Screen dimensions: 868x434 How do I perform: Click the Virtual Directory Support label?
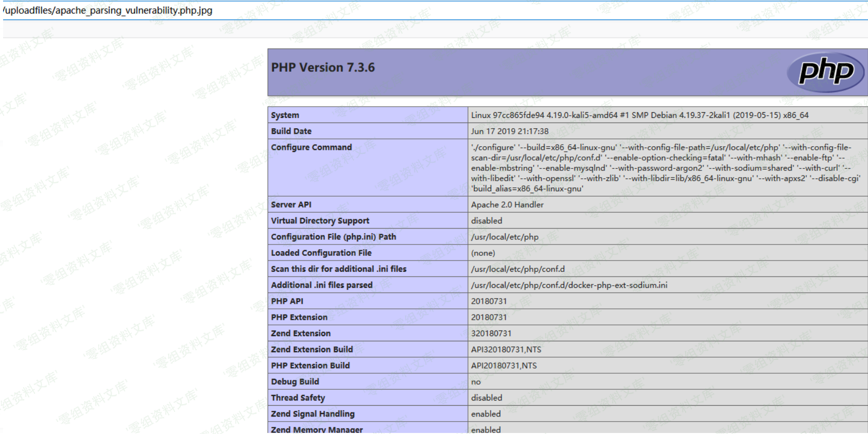tap(320, 221)
